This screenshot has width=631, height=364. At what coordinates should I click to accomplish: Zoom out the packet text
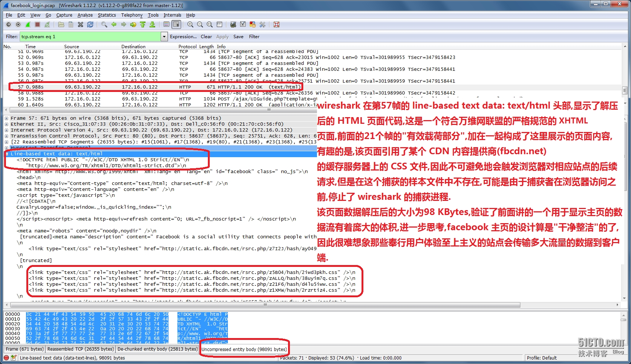[x=200, y=24]
